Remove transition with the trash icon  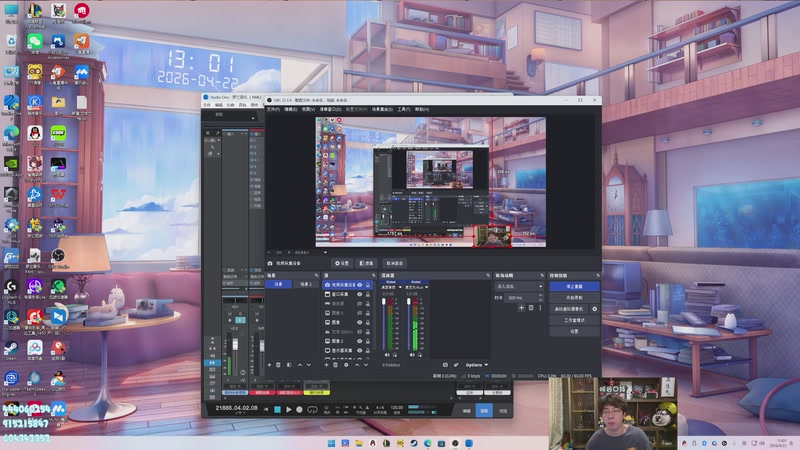531,308
